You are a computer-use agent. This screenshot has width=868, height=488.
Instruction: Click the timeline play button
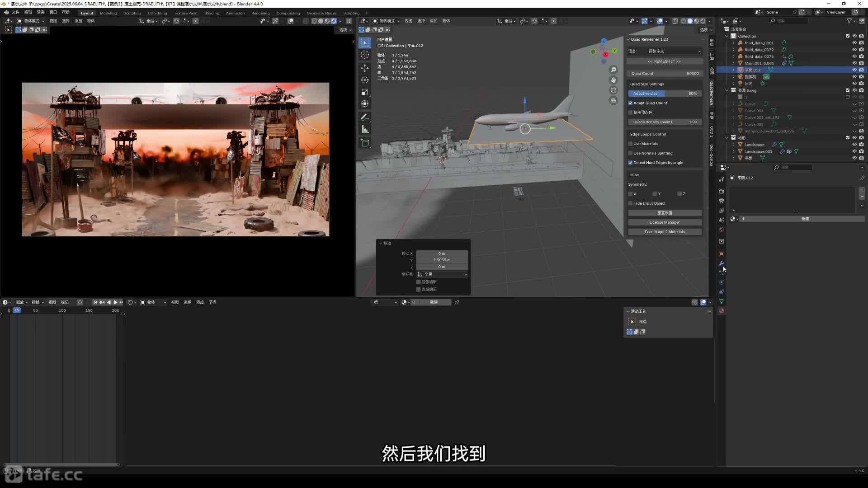pyautogui.click(x=115, y=302)
